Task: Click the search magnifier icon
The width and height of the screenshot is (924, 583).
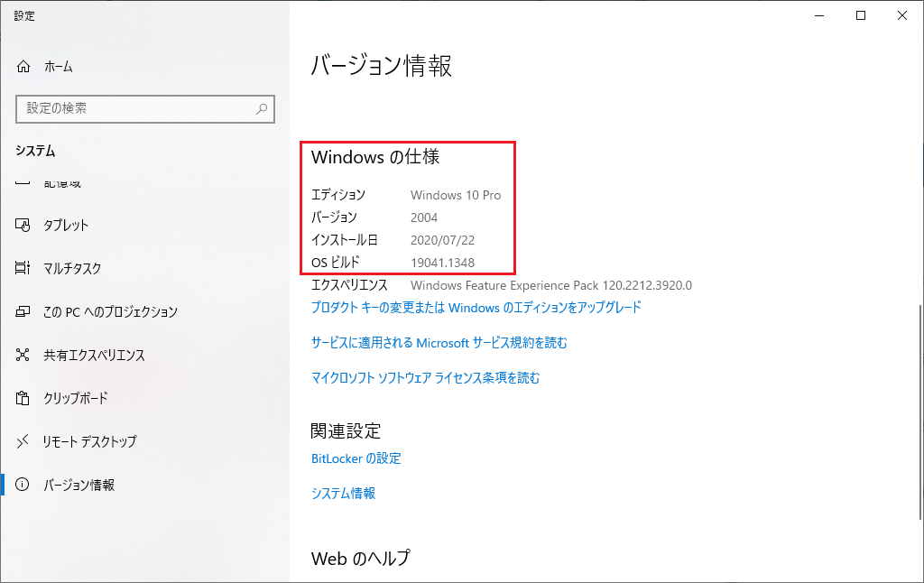Action: (262, 108)
